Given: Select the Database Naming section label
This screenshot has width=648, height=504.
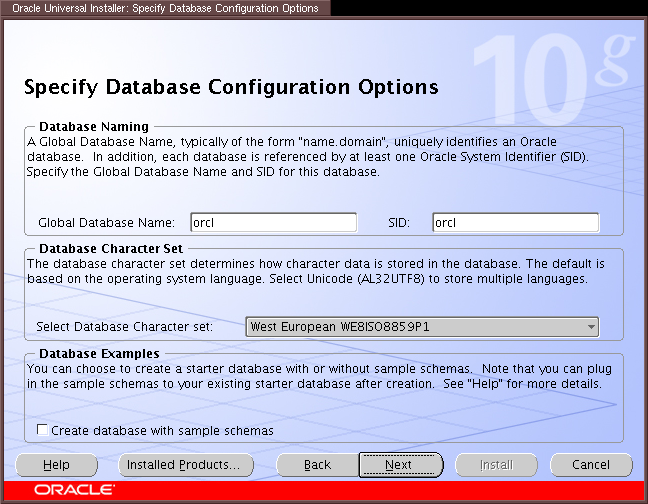Looking at the screenshot, I should (93, 127).
